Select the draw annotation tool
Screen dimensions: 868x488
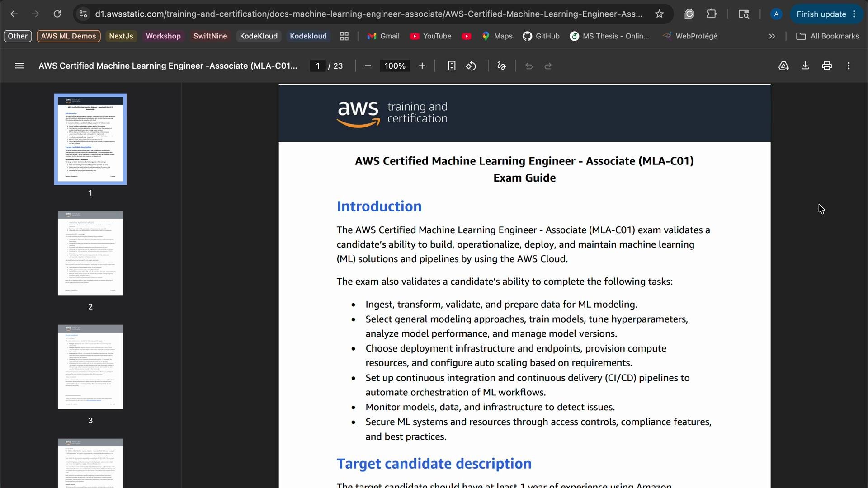pyautogui.click(x=501, y=66)
